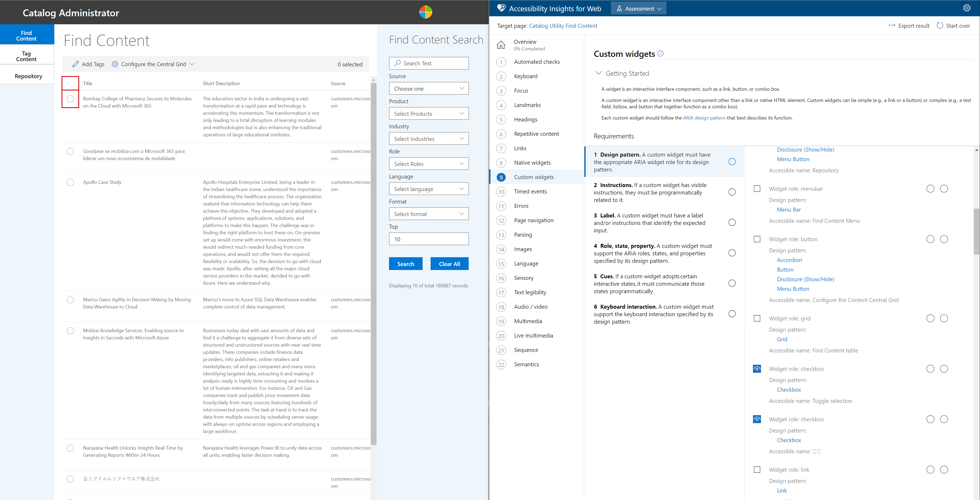Expand the Select Industries dropdown
980x500 pixels.
428,139
